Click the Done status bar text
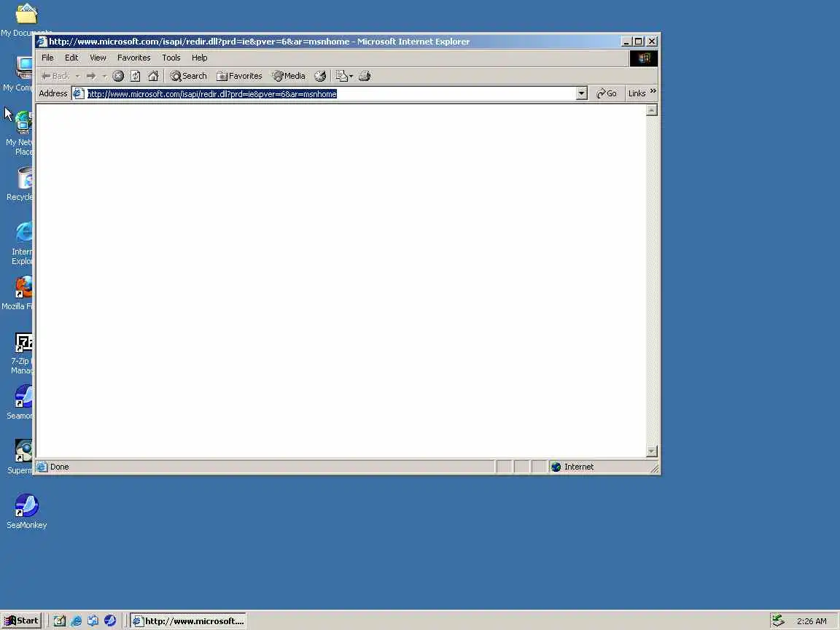840x630 pixels. 60,467
